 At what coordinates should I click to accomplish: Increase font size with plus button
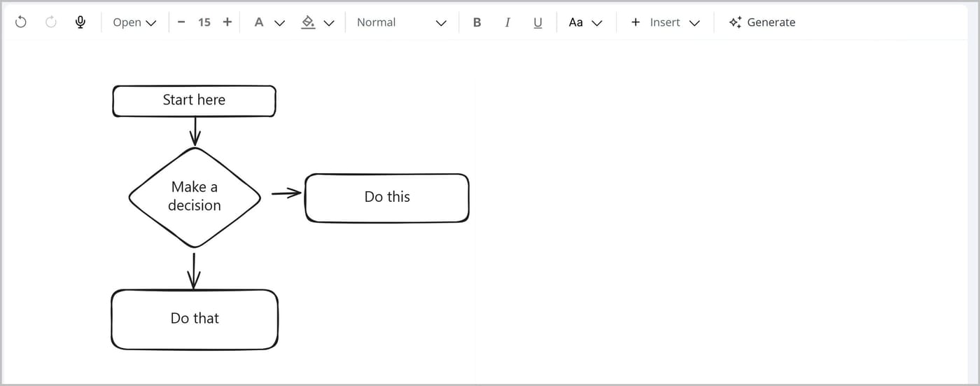coord(227,22)
